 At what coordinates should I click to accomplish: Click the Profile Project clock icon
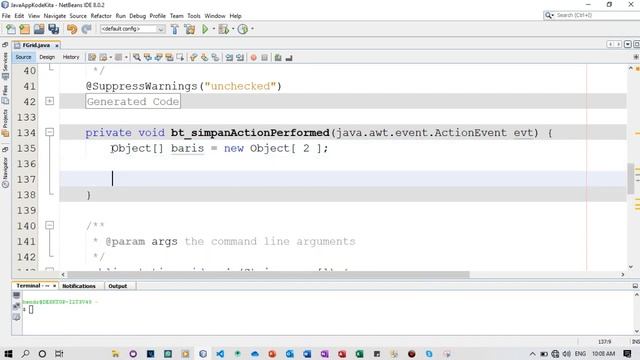(x=243, y=29)
